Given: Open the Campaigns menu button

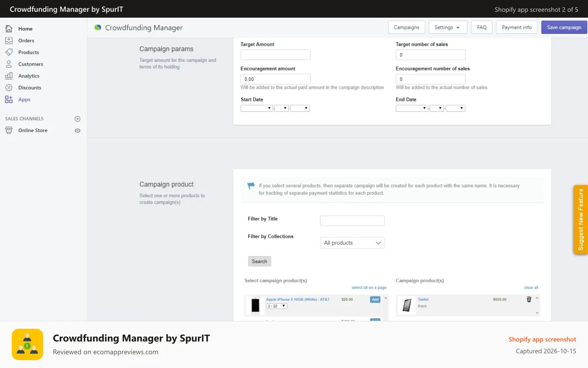Looking at the screenshot, I should [x=407, y=27].
